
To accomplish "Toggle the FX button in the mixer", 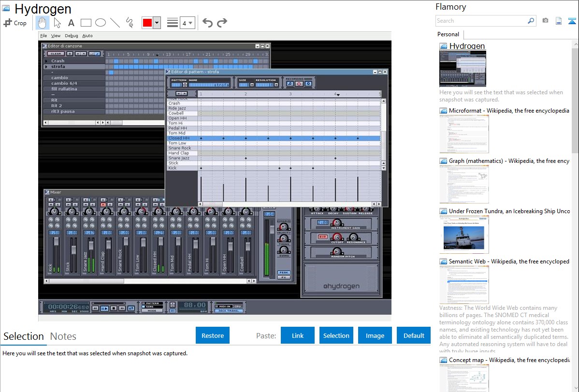I will click(x=284, y=277).
